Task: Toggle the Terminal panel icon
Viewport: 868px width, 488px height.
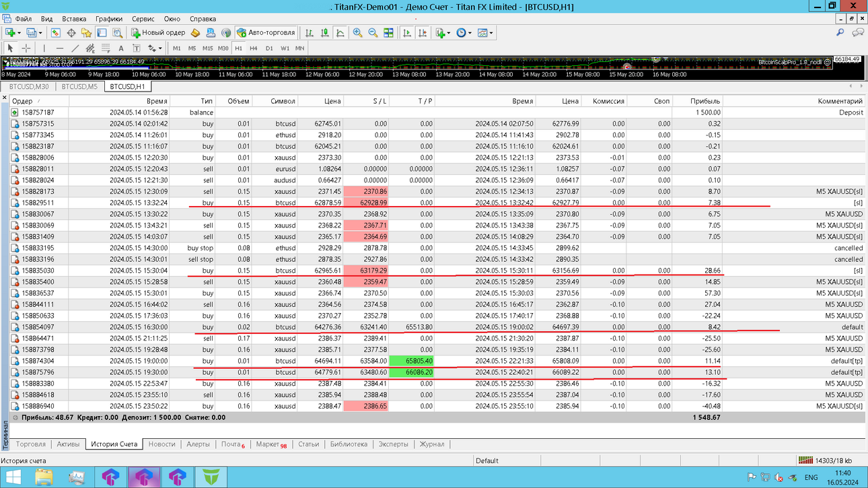Action: (102, 32)
